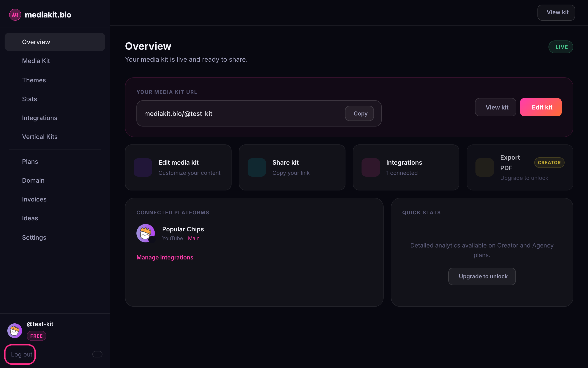Open the Overview sidebar item
The width and height of the screenshot is (588, 368).
click(x=55, y=42)
